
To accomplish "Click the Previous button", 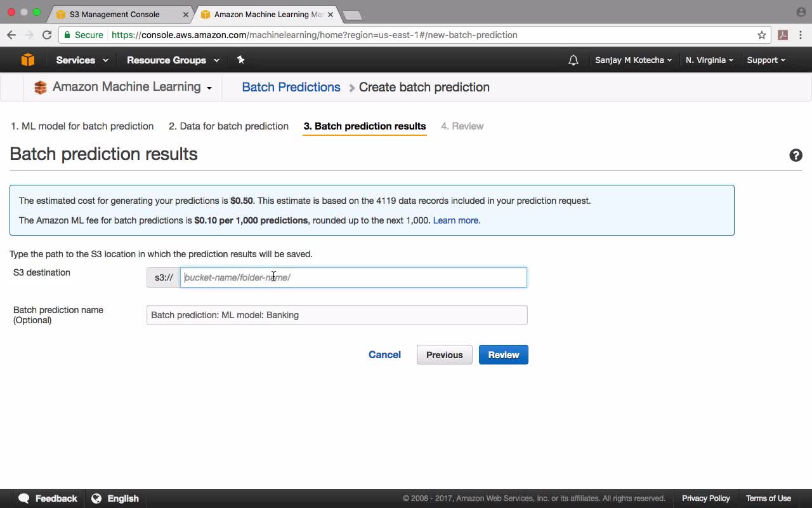I will 444,355.
